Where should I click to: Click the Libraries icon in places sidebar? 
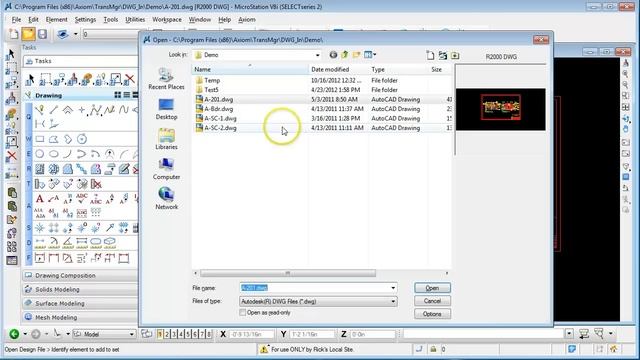pyautogui.click(x=166, y=138)
